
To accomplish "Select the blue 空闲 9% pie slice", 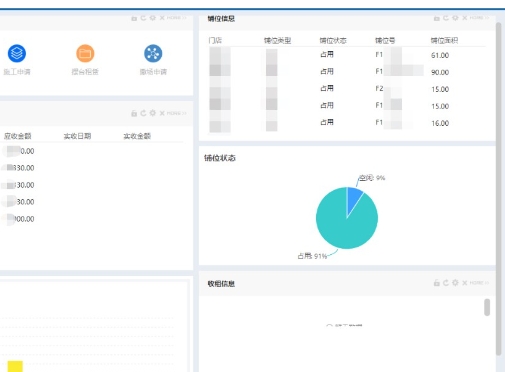I will 353,198.
